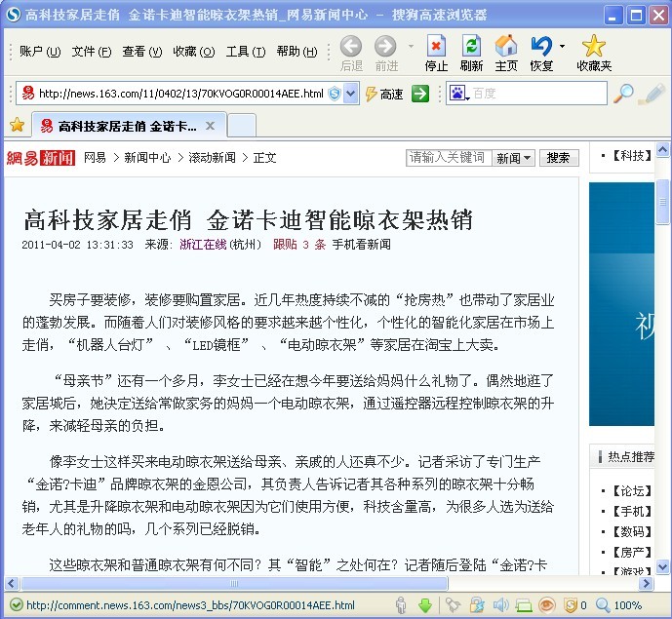The height and width of the screenshot is (619, 672).
Task: Click the 【论坛】 sidebar link
Action: [x=631, y=490]
